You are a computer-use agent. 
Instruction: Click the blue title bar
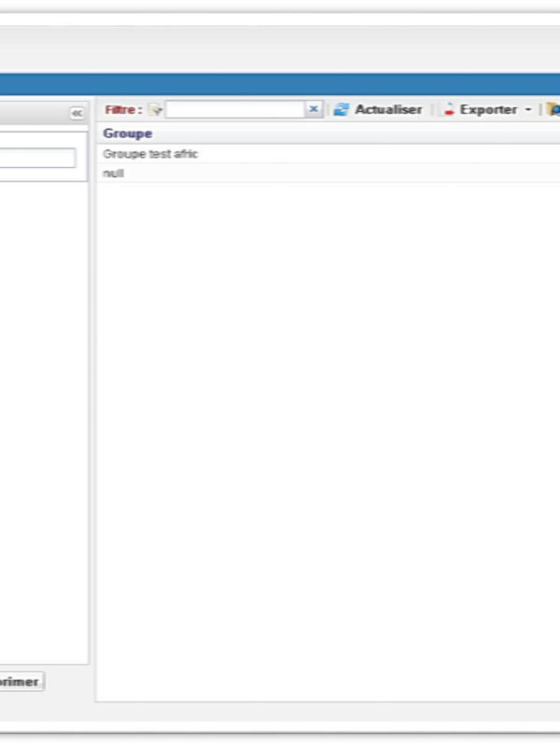(x=280, y=84)
